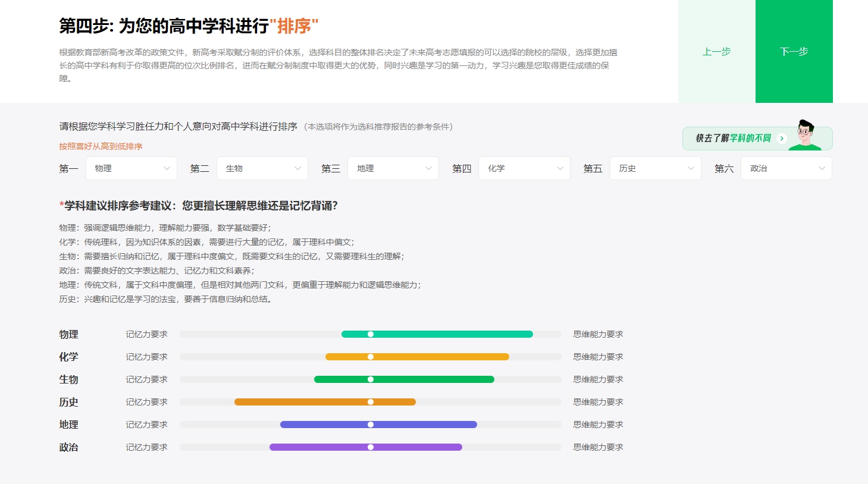Open the 第一 subject dropdown showing 物理
The width and height of the screenshot is (868, 484).
pos(130,168)
